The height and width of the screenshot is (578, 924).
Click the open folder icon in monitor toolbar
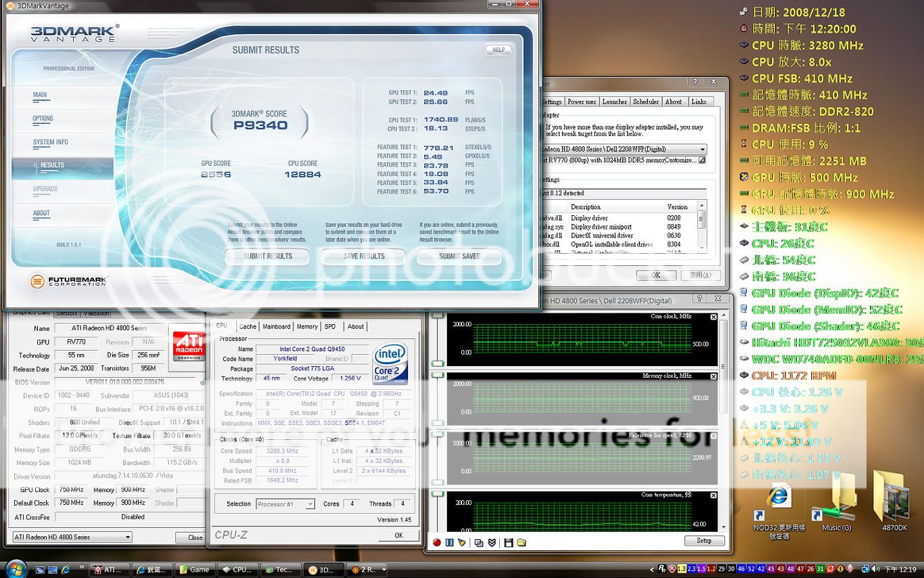tap(522, 542)
